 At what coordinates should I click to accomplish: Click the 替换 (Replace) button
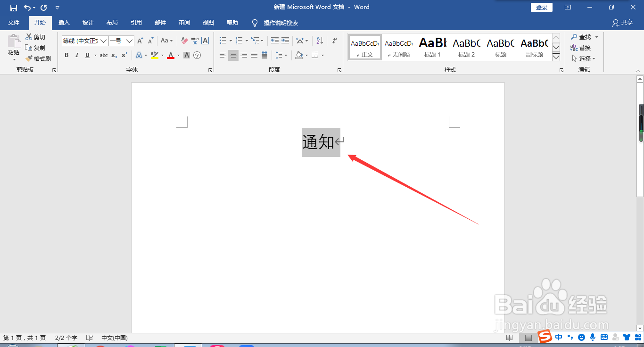click(x=580, y=48)
